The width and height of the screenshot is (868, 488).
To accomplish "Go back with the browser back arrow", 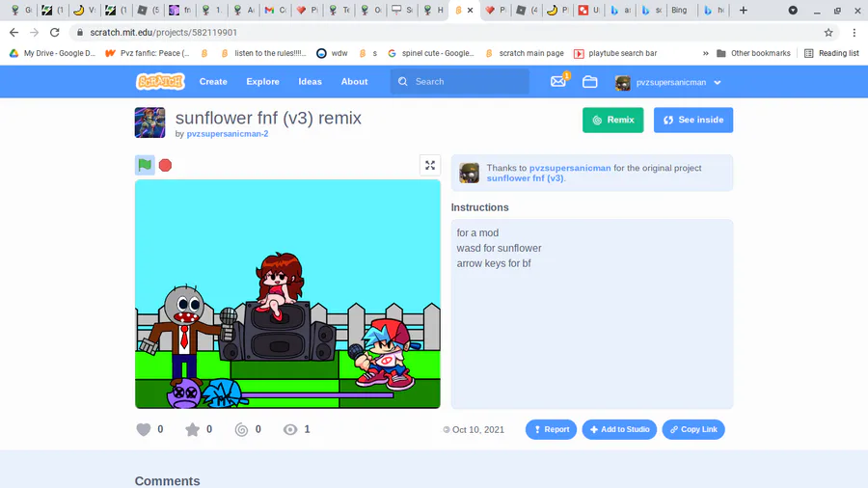I will 14,33.
